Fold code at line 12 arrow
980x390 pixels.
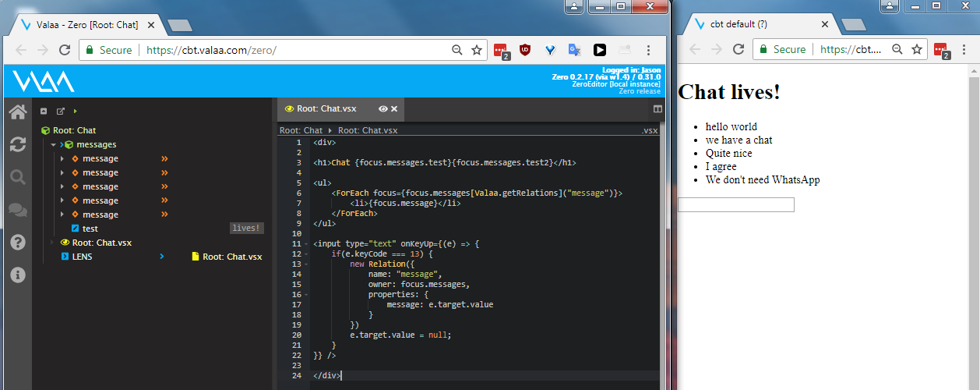coord(307,254)
